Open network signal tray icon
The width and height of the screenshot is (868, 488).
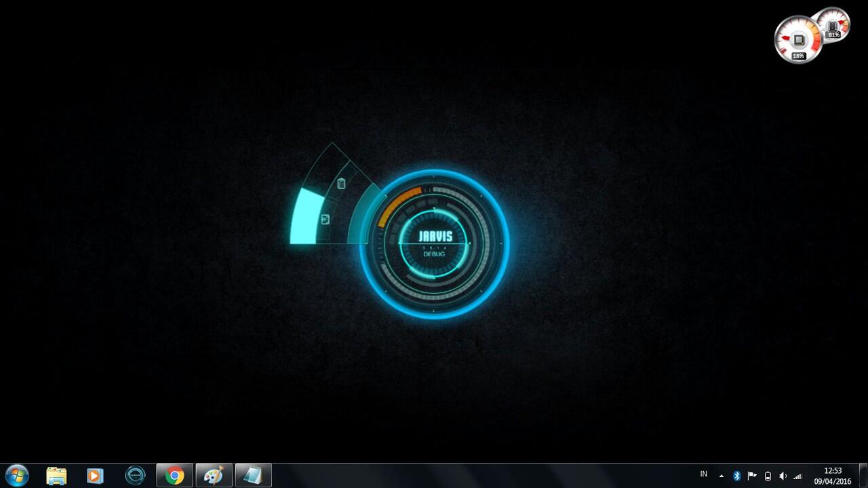click(797, 476)
